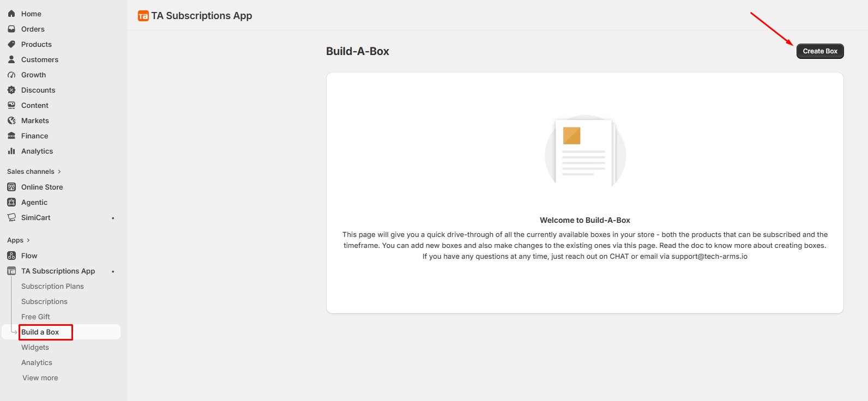Open Discounts in the sidebar
The width and height of the screenshot is (868, 401).
tap(38, 90)
